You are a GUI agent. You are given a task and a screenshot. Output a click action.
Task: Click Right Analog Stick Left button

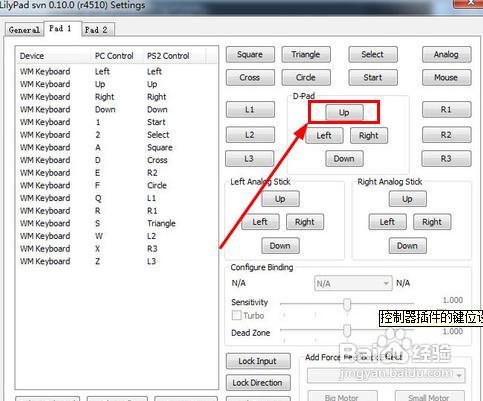[387, 222]
